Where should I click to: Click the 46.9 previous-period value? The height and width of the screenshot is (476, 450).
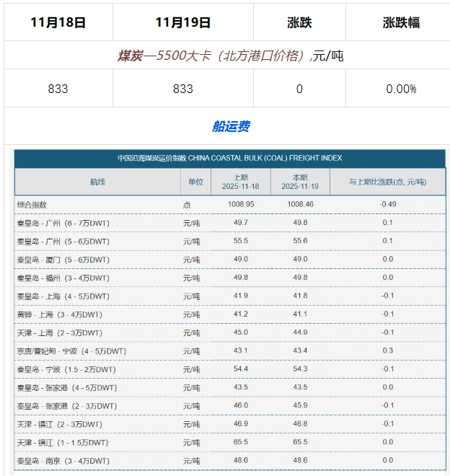pos(241,423)
